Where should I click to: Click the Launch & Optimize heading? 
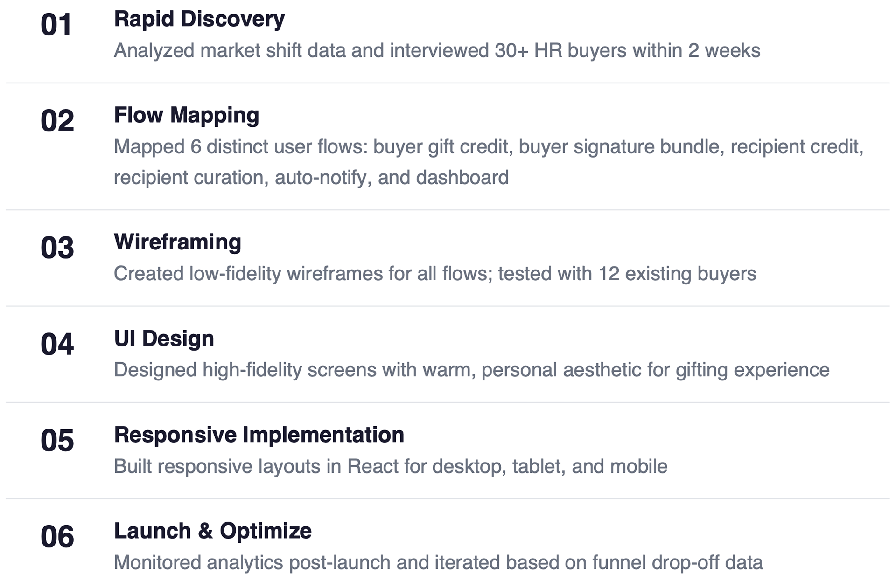pos(212,531)
